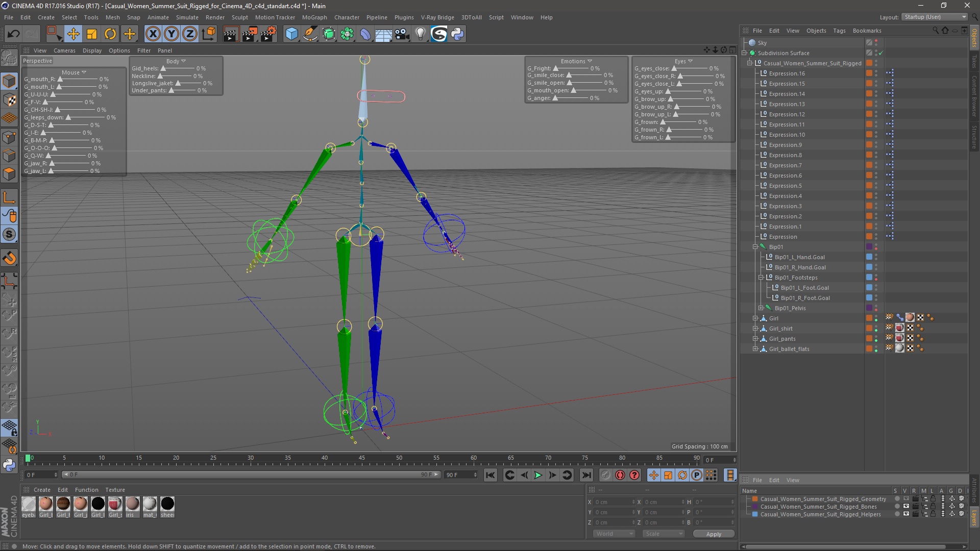Expand the Girl_shirt tree node

pyautogui.click(x=755, y=329)
